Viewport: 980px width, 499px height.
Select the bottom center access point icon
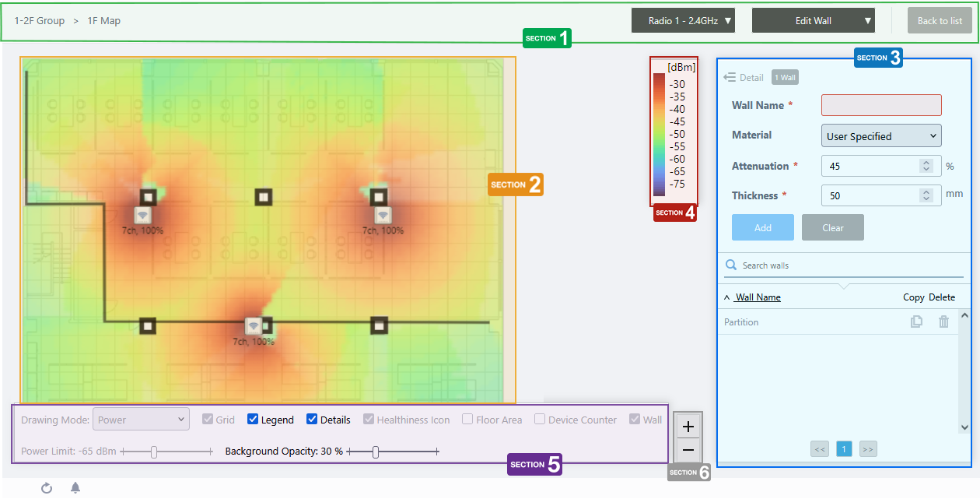254,326
